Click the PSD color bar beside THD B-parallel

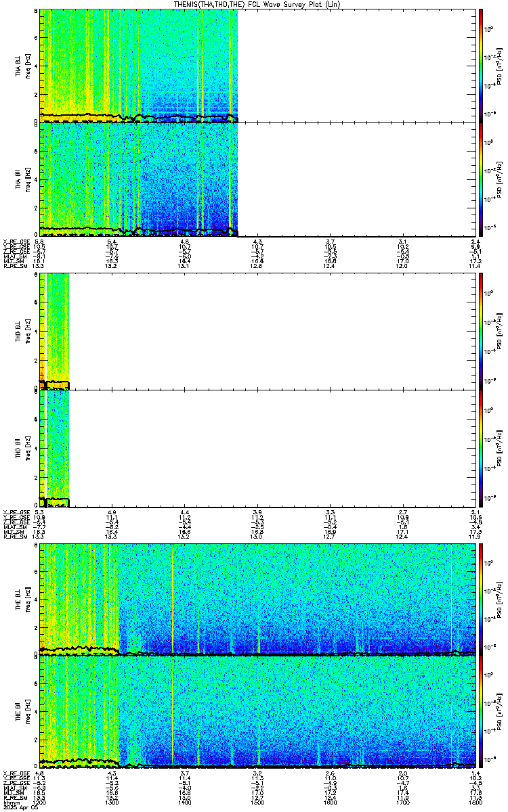pyautogui.click(x=480, y=448)
